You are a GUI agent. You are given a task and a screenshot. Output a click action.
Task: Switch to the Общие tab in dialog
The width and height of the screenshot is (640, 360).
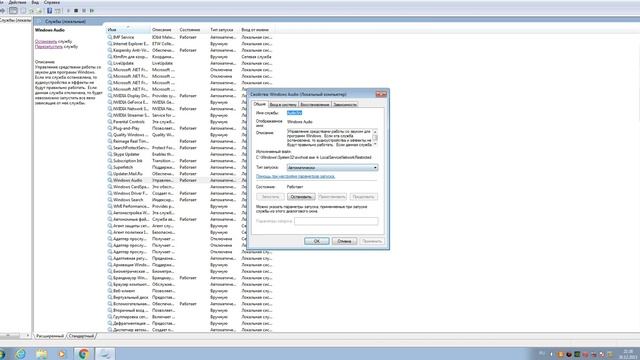[260, 104]
